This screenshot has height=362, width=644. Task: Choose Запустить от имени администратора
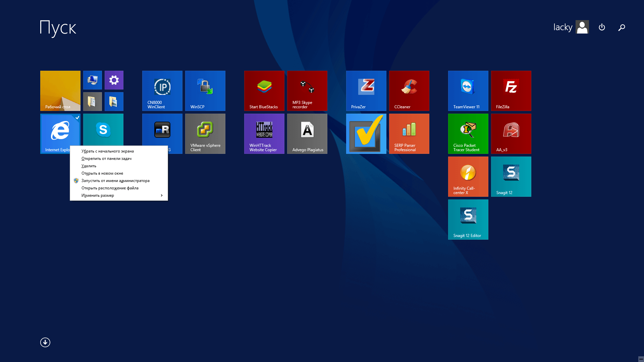[115, 181]
